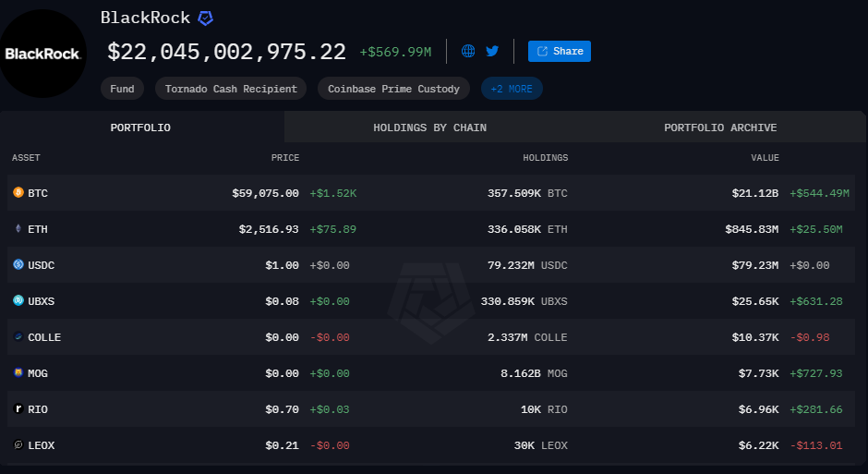This screenshot has width=868, height=474.
Task: Click BTC price change +$1.52K
Action: [x=333, y=193]
